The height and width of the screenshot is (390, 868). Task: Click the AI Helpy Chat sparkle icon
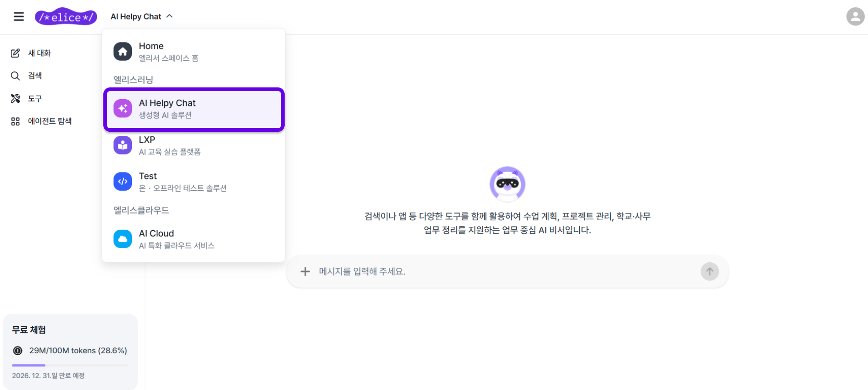[x=122, y=108]
